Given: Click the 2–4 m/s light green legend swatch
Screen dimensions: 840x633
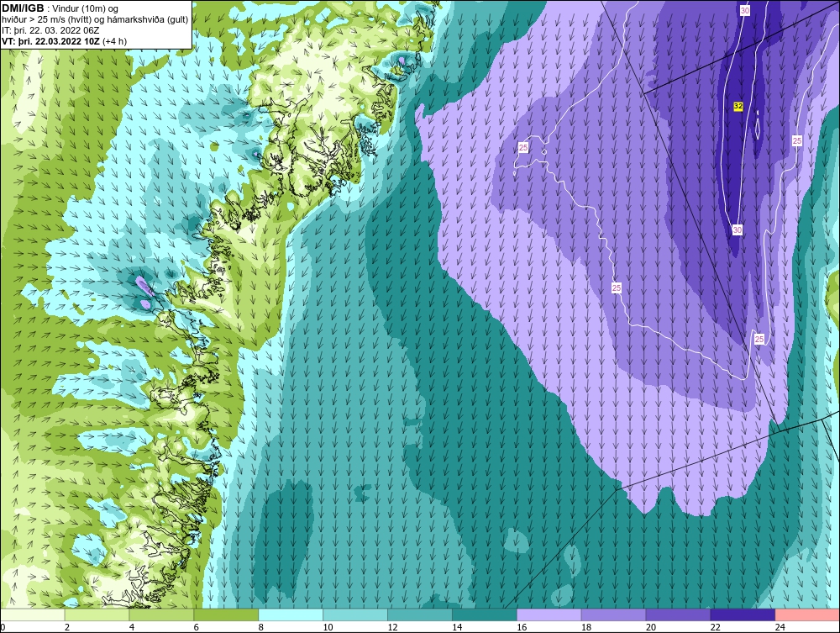Looking at the screenshot, I should pyautogui.click(x=97, y=615).
